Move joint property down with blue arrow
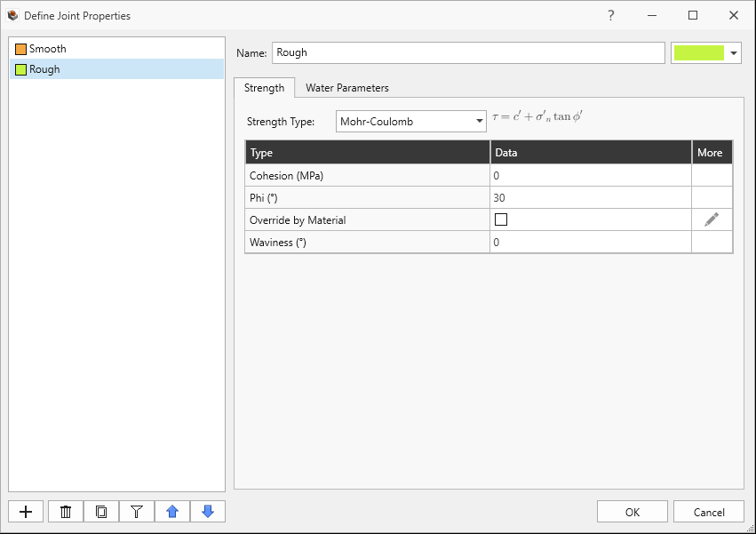The height and width of the screenshot is (534, 756). [208, 511]
